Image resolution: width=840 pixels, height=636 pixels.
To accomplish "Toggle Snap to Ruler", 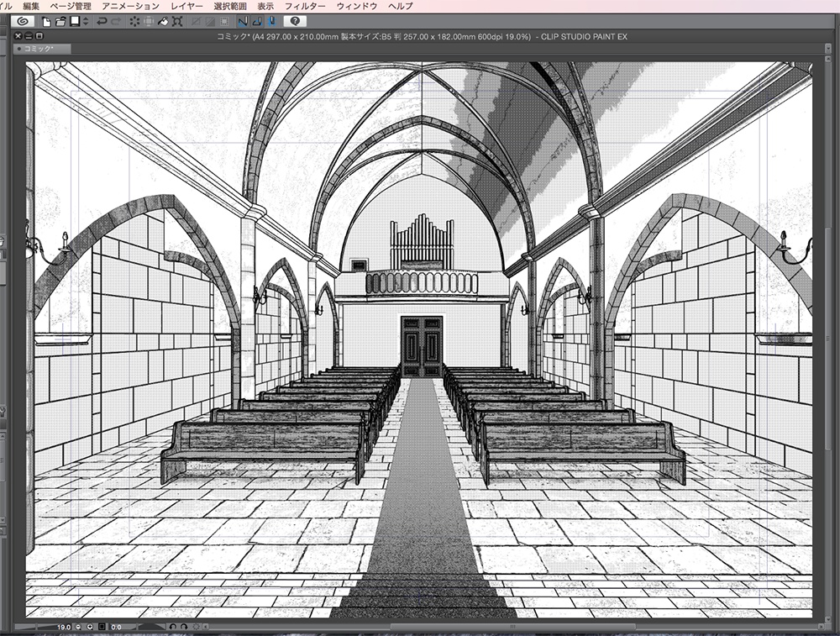I will pos(243,22).
